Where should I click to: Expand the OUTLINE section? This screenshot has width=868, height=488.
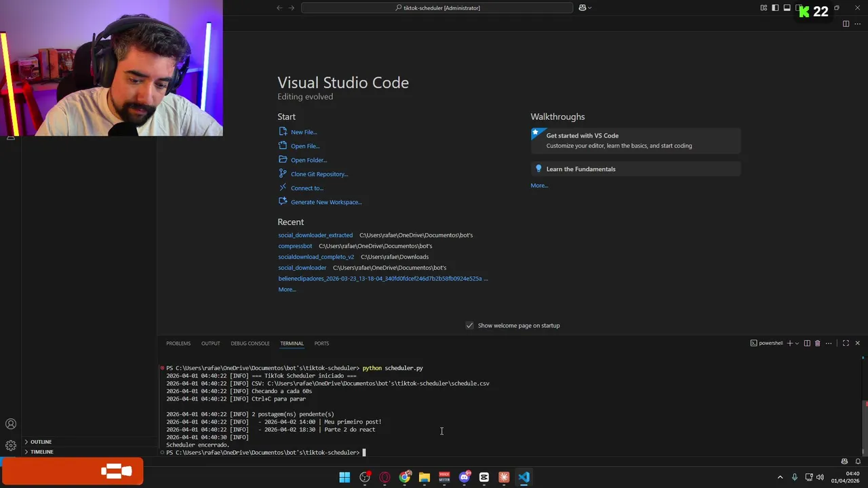[x=41, y=442]
